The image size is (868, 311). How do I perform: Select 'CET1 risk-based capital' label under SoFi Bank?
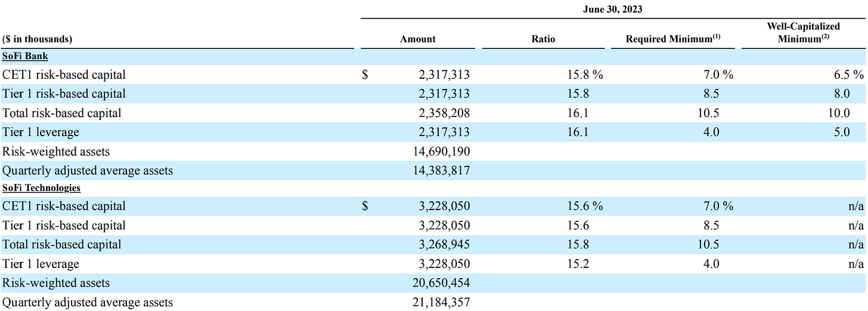pyautogui.click(x=64, y=75)
